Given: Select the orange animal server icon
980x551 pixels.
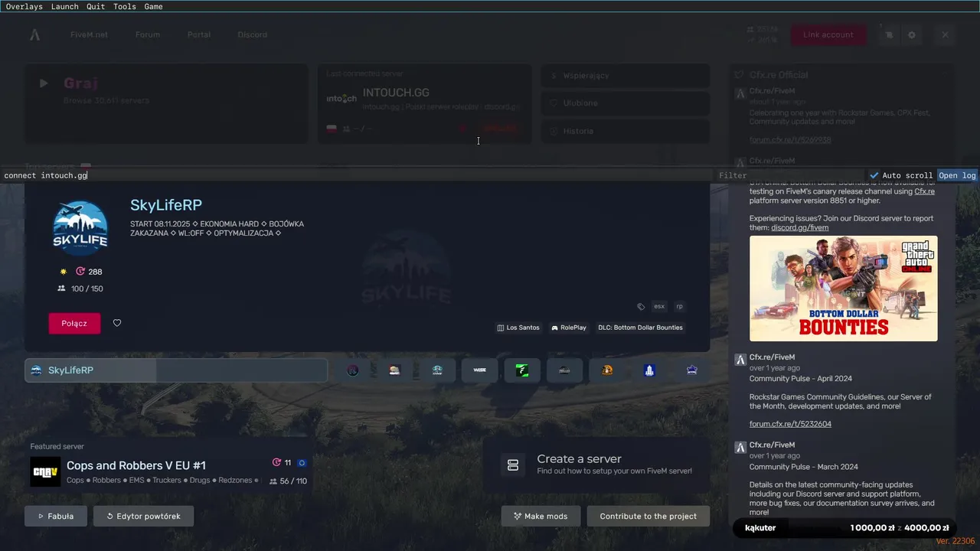Looking at the screenshot, I should pos(607,370).
